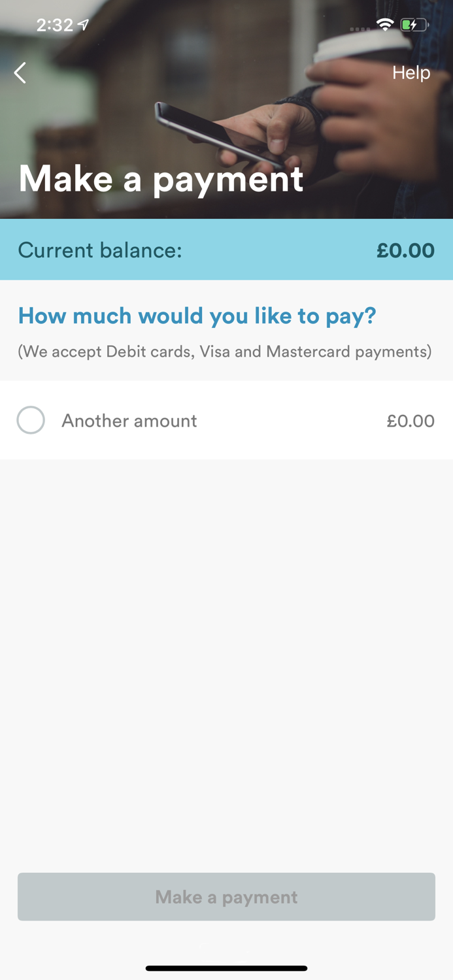This screenshot has width=453, height=980.
Task: Tap the charging battery icon
Action: pyautogui.click(x=414, y=24)
